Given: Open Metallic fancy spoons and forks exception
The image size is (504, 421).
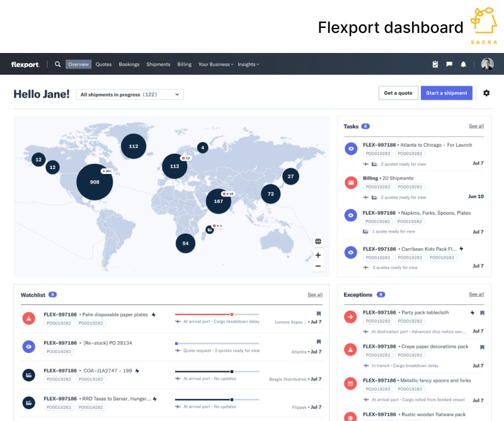Looking at the screenshot, I should pyautogui.click(x=414, y=390).
